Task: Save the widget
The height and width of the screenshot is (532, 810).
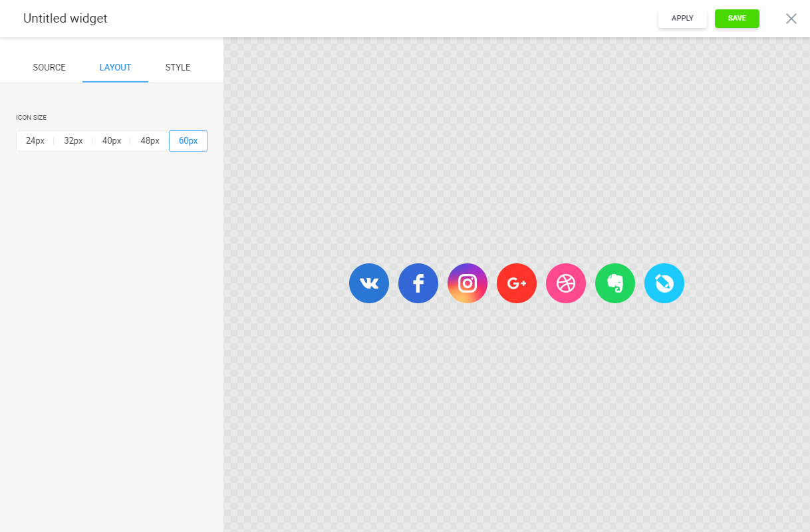Action: [737, 19]
